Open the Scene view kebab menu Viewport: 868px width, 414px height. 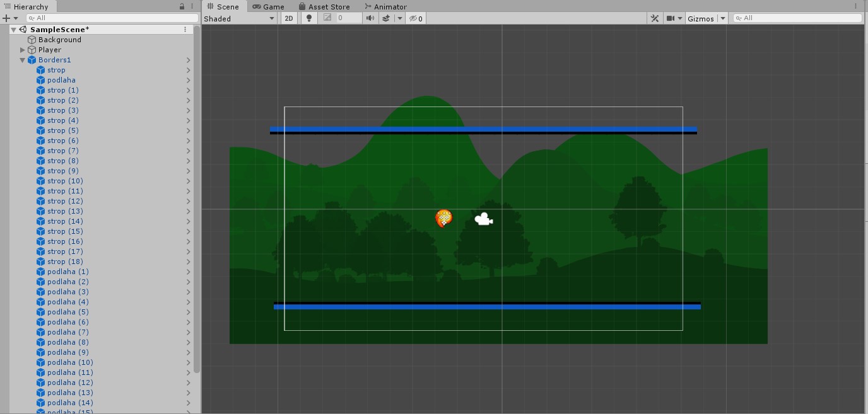point(855,6)
